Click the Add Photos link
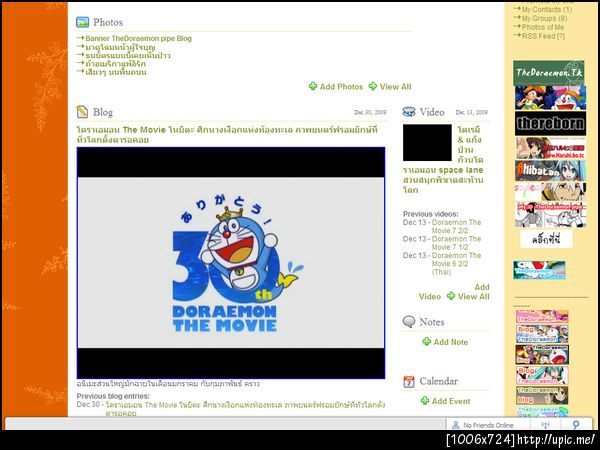Image resolution: width=600 pixels, height=450 pixels. coord(341,86)
